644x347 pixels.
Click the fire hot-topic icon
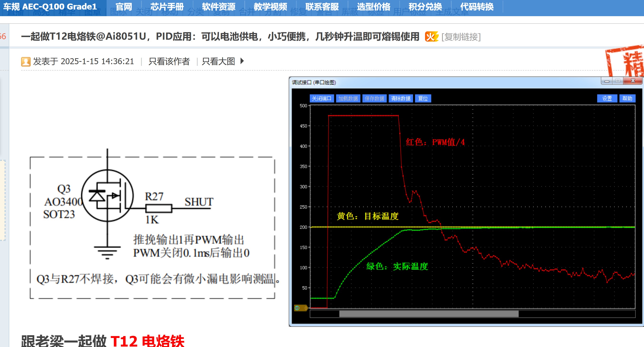pos(431,37)
